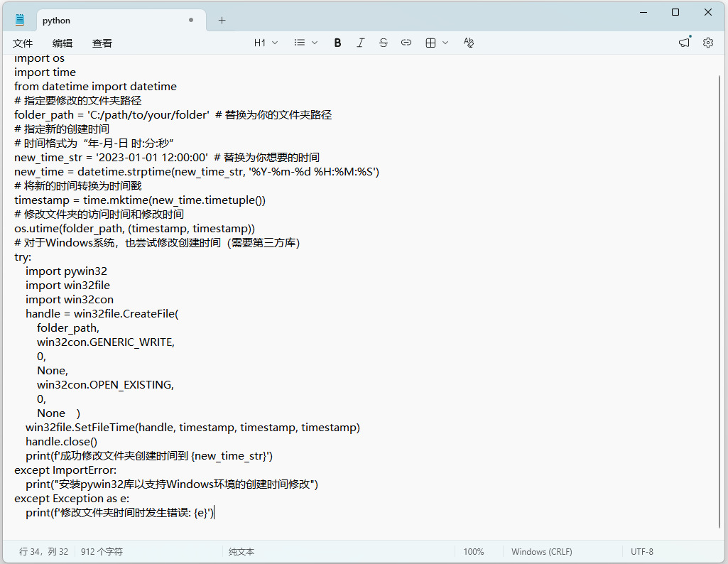Click the comment # 指定新的创建时间
Screen dimensions: 728x564
click(x=62, y=129)
